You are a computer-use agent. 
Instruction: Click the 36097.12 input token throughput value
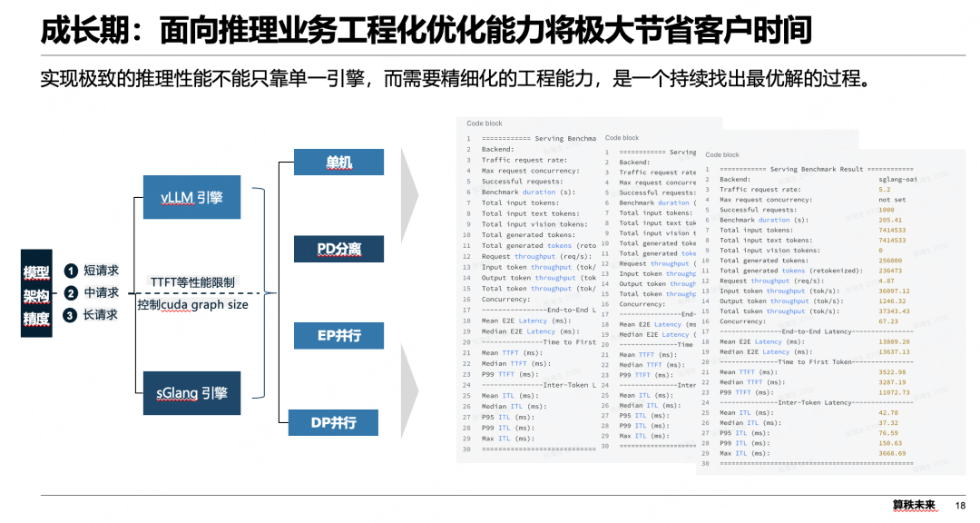coord(894,291)
